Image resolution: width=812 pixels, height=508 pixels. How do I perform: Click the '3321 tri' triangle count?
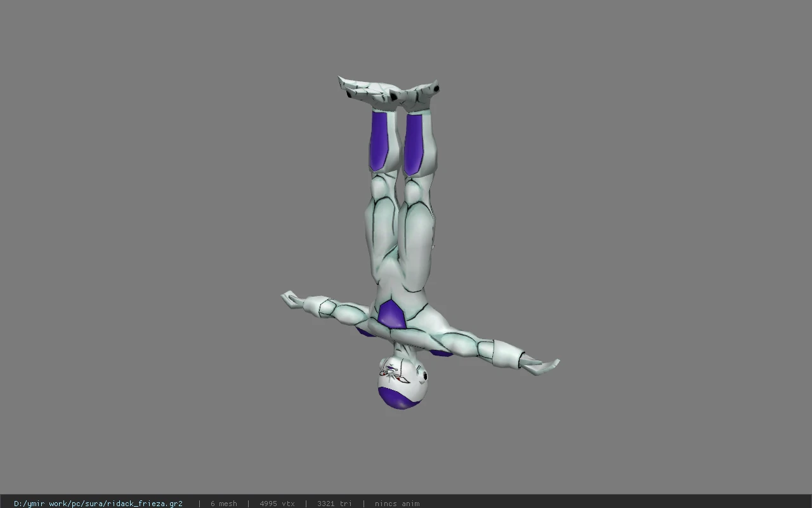(x=334, y=504)
